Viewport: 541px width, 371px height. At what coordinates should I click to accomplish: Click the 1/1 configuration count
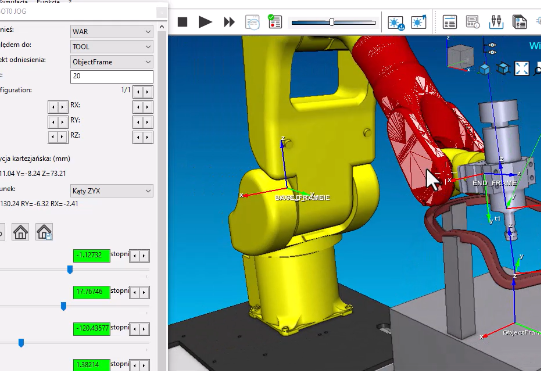(126, 90)
